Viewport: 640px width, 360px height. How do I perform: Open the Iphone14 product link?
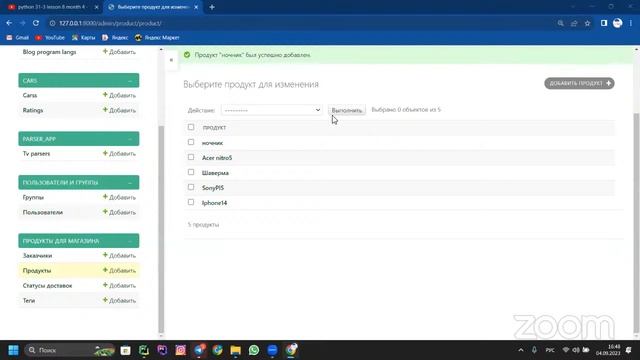[214, 203]
